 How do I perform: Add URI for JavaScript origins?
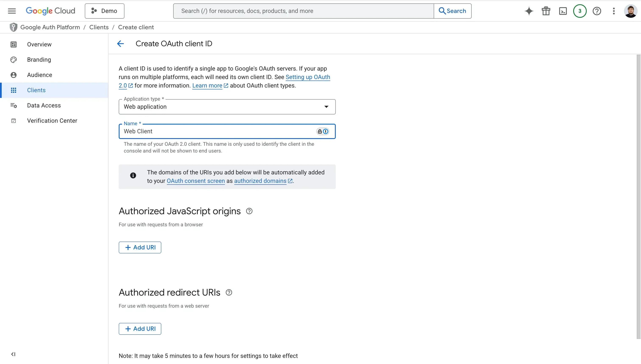tap(139, 247)
